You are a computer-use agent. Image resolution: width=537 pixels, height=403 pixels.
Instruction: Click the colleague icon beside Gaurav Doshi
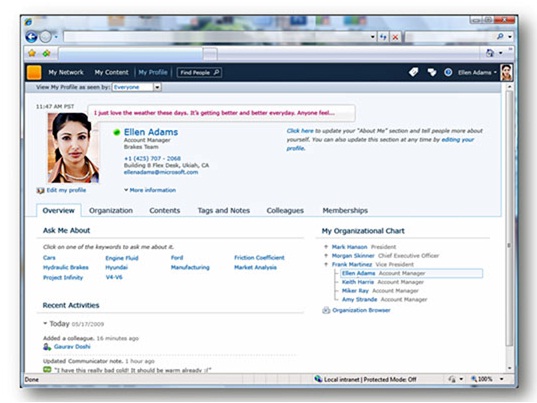(47, 347)
